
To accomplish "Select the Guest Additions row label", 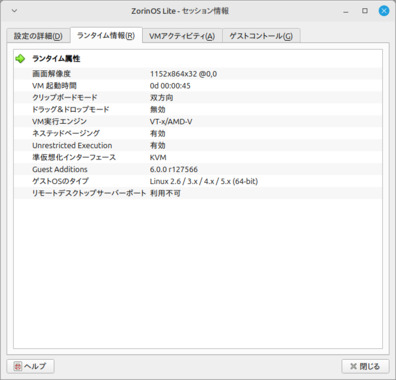I will (60, 169).
